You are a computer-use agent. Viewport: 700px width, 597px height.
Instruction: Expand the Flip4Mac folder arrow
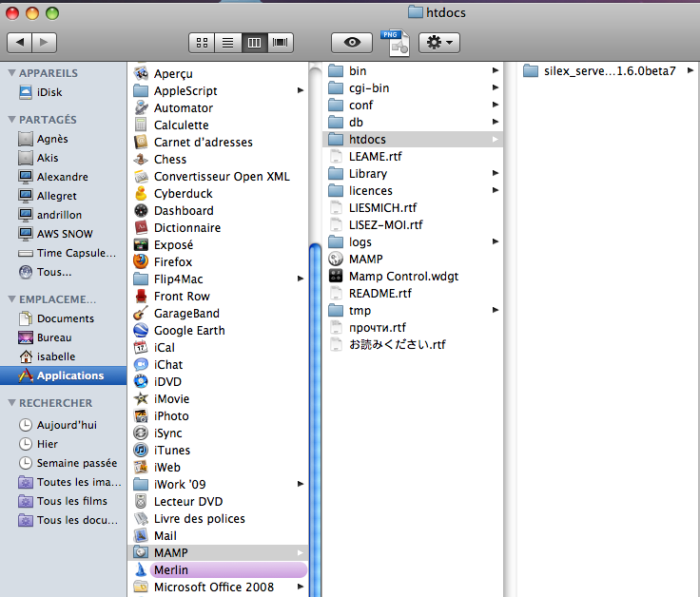301,279
